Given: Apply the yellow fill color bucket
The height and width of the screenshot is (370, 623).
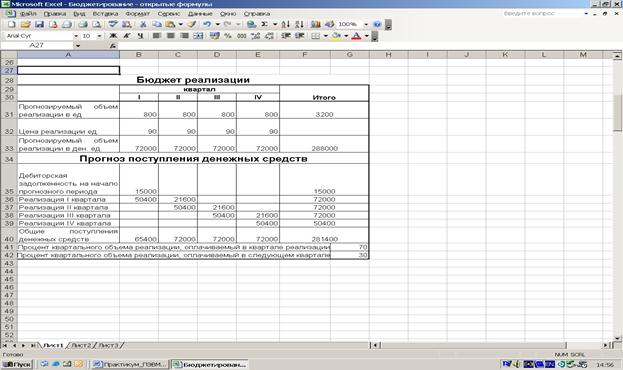Looking at the screenshot, I should pos(336,36).
